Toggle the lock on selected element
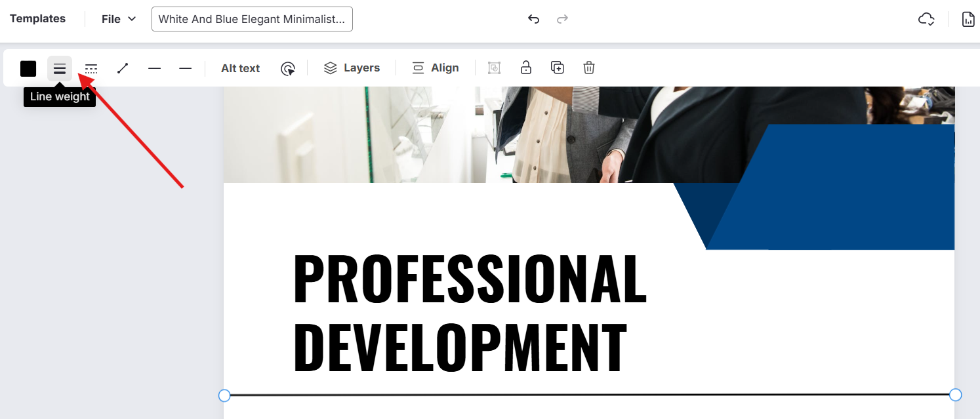 pos(525,68)
